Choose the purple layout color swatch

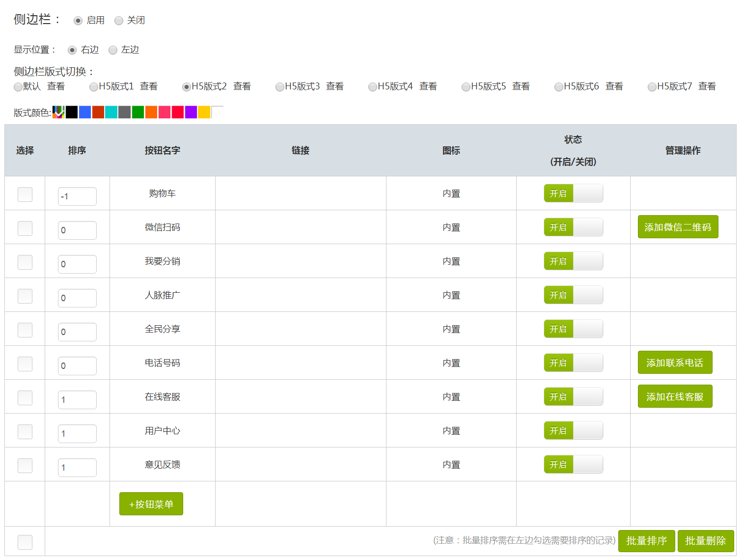(x=191, y=112)
